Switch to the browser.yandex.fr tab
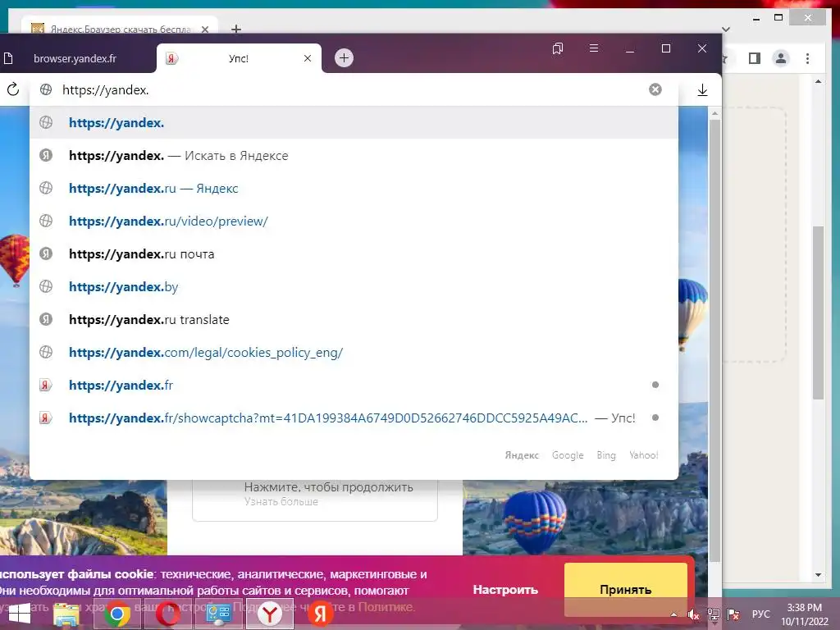Viewport: 840px width, 630px height. pos(75,58)
